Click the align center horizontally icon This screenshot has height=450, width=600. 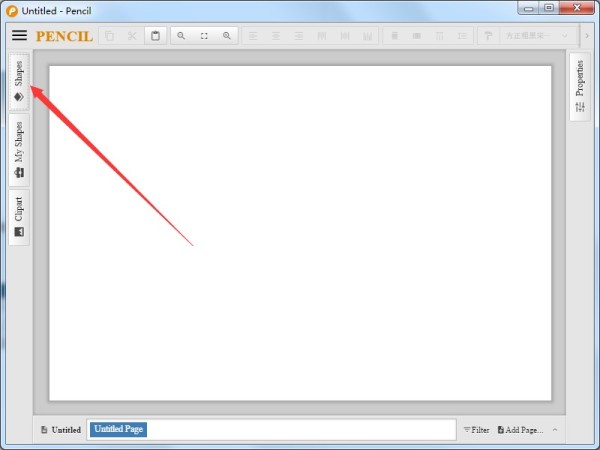(x=276, y=36)
